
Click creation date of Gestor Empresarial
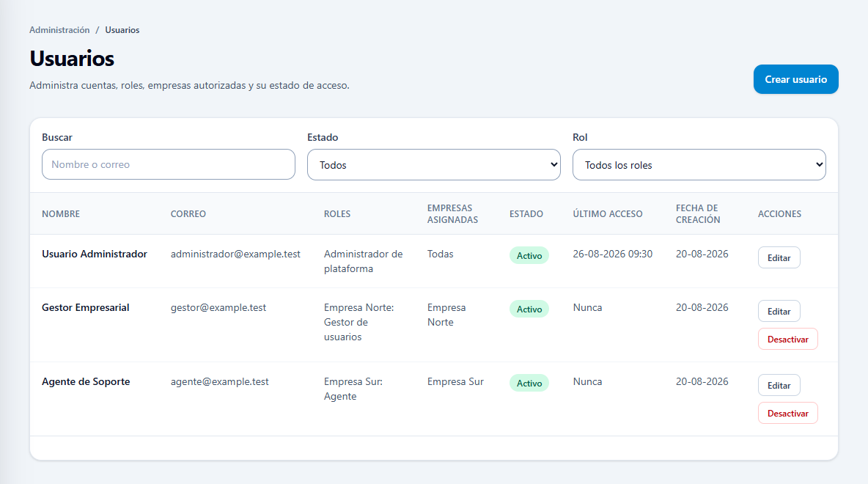coord(702,307)
